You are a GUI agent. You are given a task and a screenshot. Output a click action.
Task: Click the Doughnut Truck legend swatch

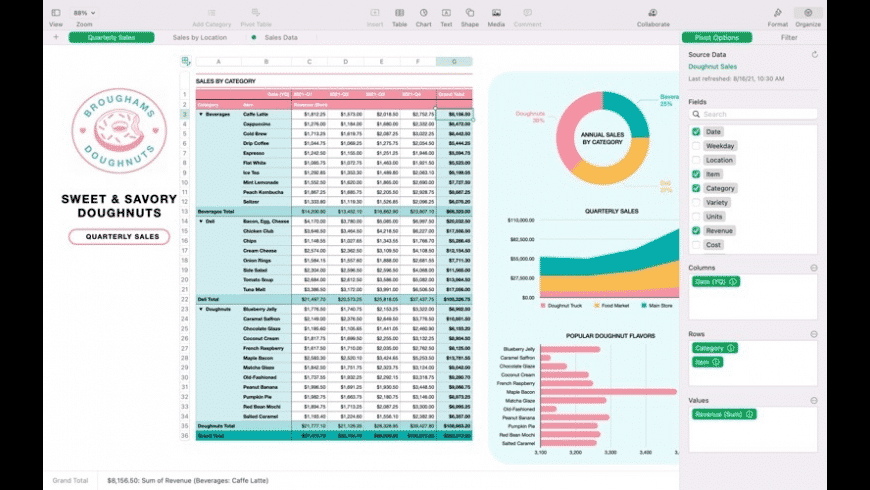click(543, 306)
